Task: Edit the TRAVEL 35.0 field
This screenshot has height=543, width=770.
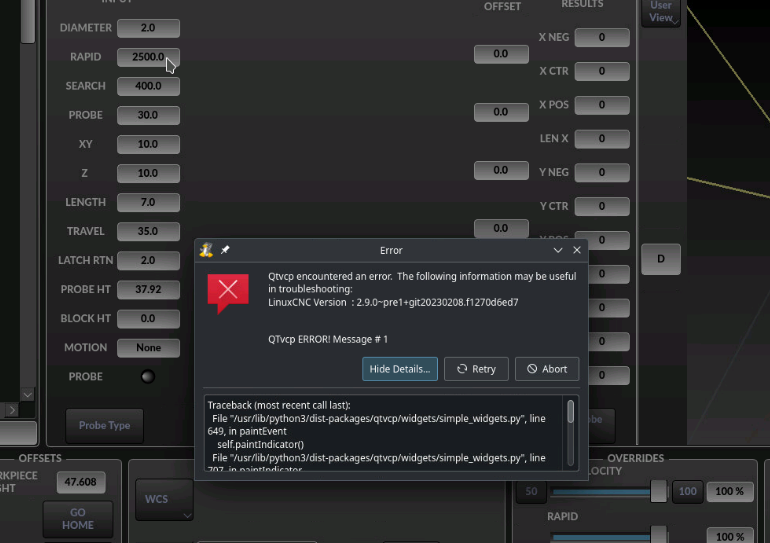Action: 148,231
